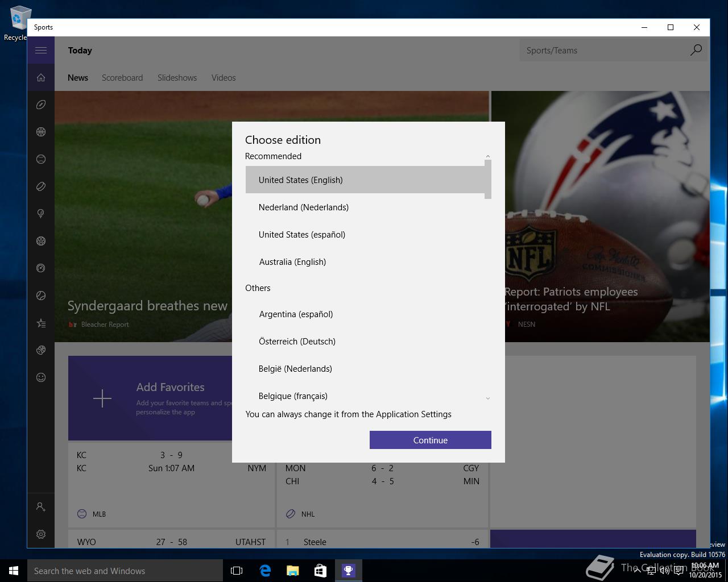728x582 pixels.
Task: Select United States (English) edition
Action: point(365,180)
